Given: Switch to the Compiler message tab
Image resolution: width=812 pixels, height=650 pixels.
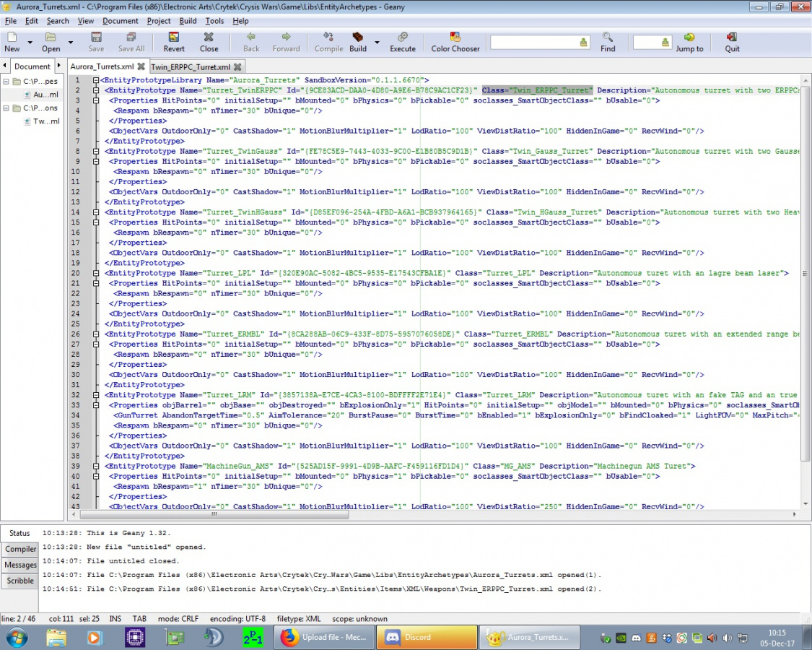Looking at the screenshot, I should (x=21, y=550).
